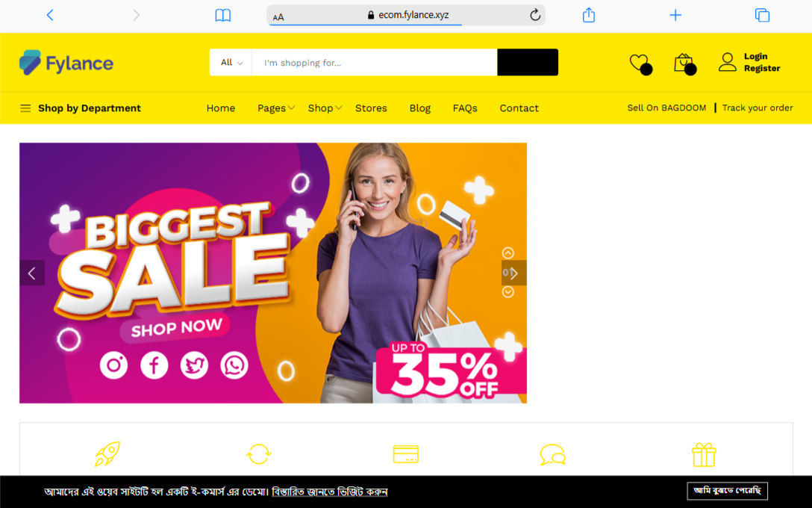Focus the I'm shopping for search field
812x508 pixels.
click(375, 62)
